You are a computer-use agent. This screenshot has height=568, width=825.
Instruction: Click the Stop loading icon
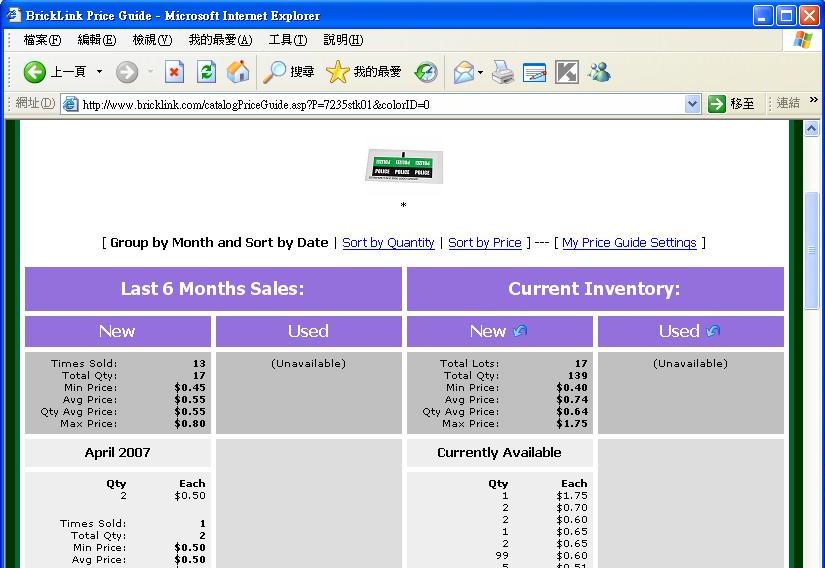[x=174, y=72]
